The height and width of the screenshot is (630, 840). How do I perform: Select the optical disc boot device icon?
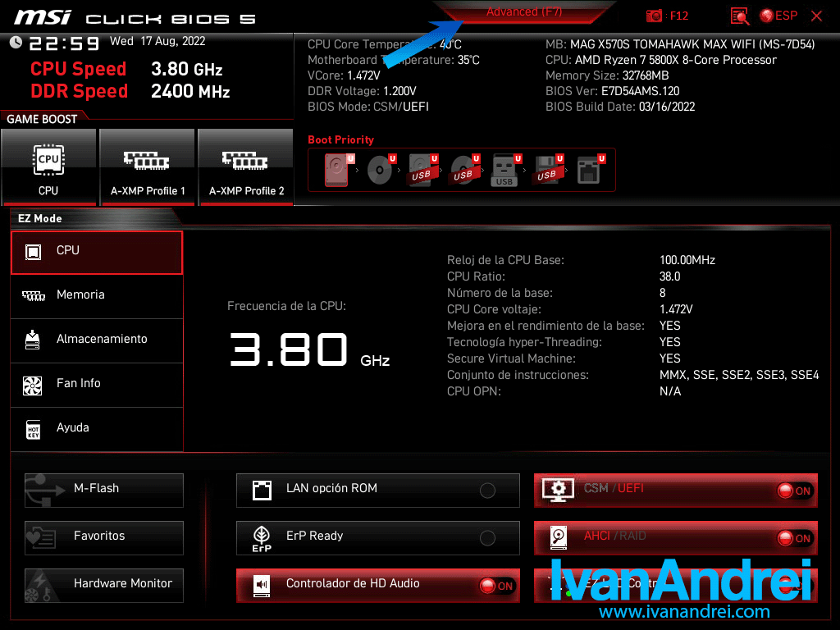(x=380, y=170)
